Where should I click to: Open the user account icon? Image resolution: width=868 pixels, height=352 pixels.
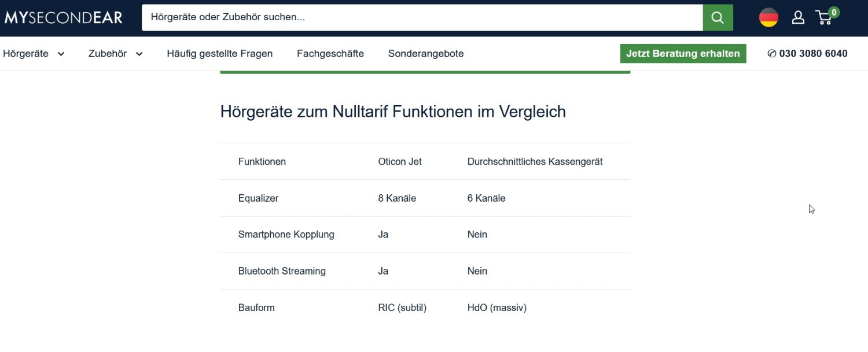[x=798, y=17]
